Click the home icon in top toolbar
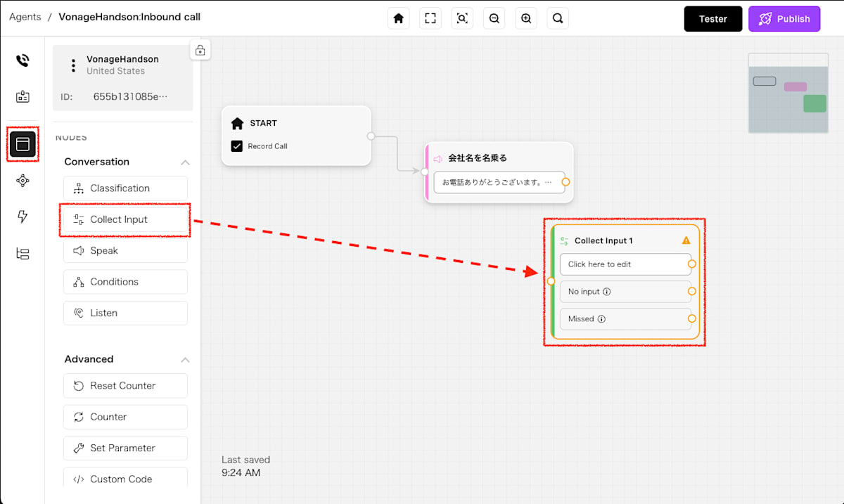 point(399,19)
